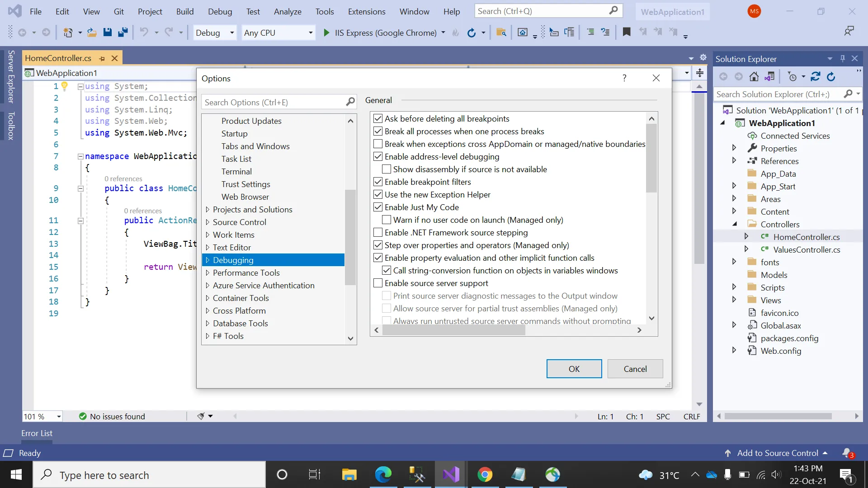Toggle Enable address-level debugging checkbox
This screenshot has height=488, width=868.
point(378,157)
